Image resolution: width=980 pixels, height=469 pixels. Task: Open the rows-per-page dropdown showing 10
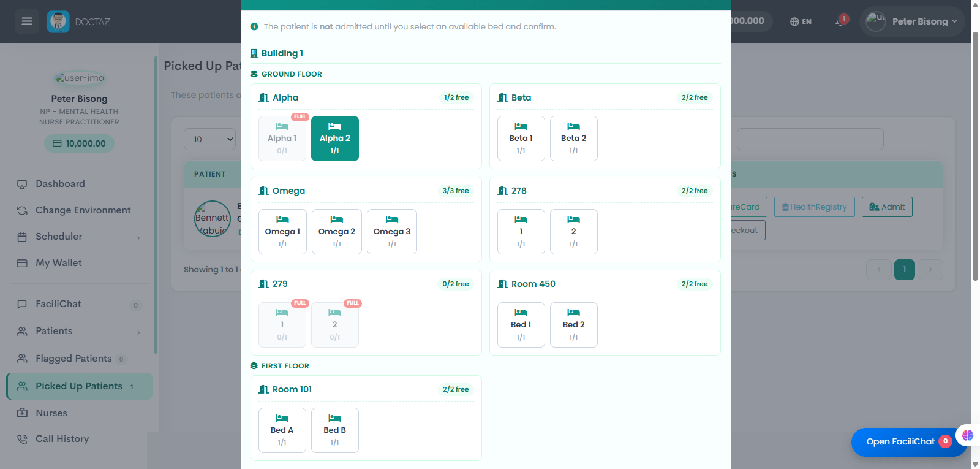pyautogui.click(x=209, y=139)
